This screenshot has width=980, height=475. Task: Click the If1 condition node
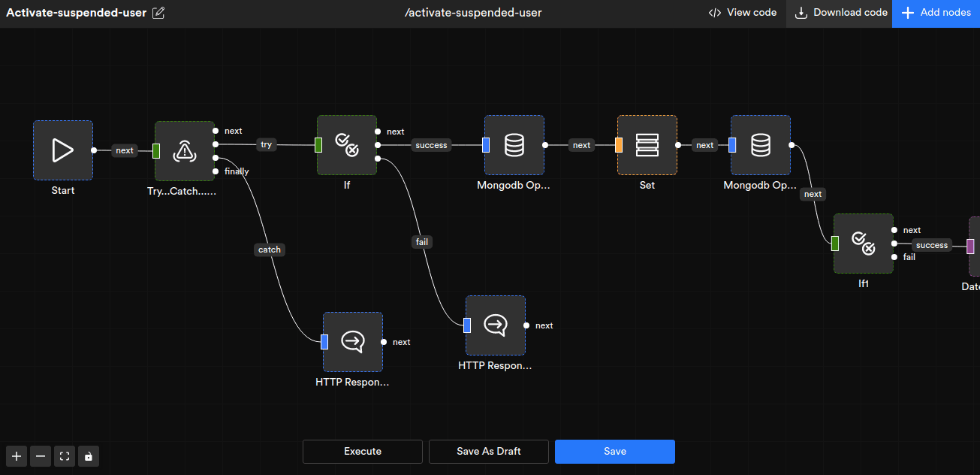tap(864, 244)
